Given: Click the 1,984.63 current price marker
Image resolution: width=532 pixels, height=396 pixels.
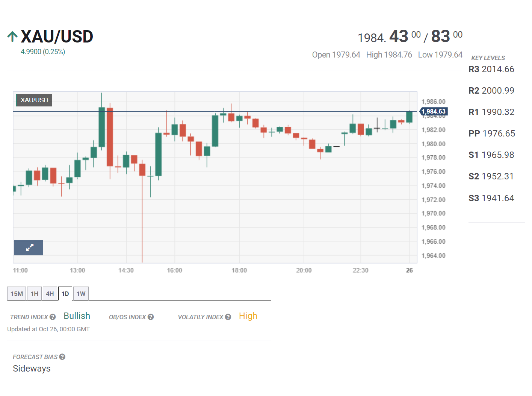Looking at the screenshot, I should [x=434, y=111].
